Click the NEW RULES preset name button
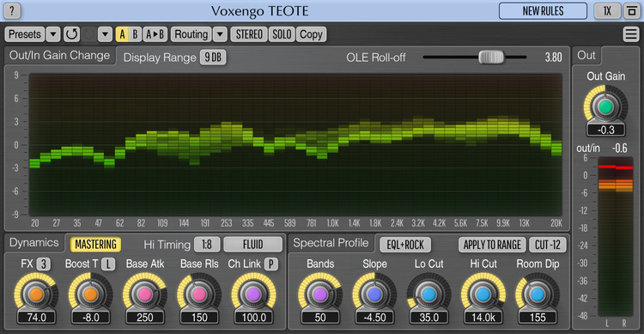The height and width of the screenshot is (334, 644). pyautogui.click(x=543, y=10)
